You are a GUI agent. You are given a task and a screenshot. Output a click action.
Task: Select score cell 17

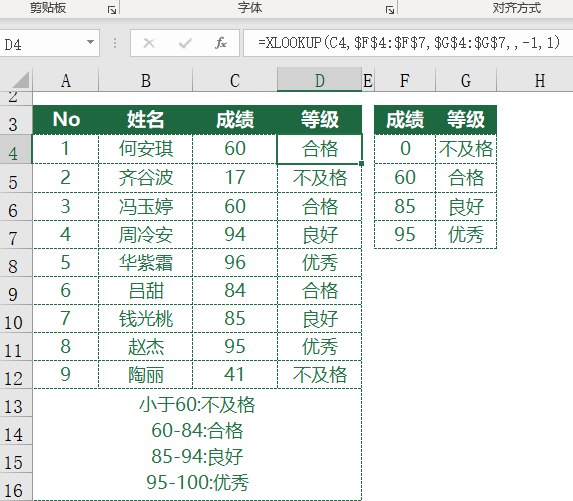click(x=235, y=178)
